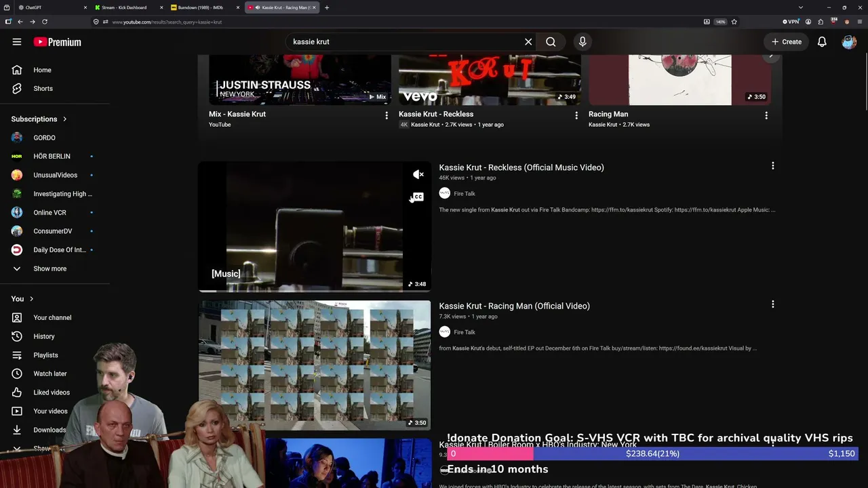Click the 140% page zoom indicator
The height and width of the screenshot is (488, 868).
pos(720,22)
